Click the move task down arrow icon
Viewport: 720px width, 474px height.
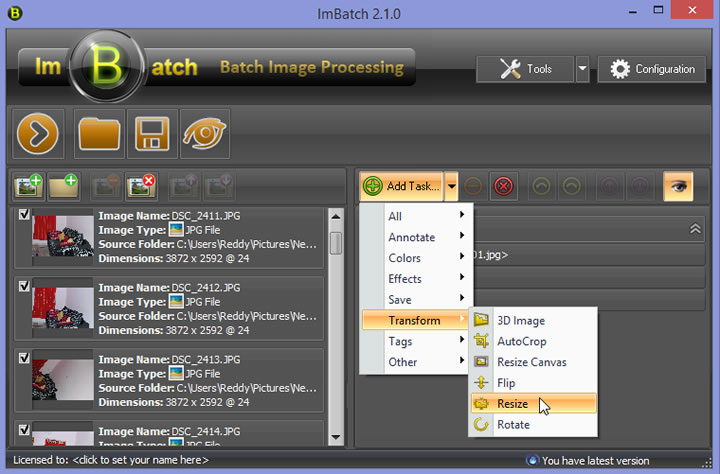tap(640, 186)
